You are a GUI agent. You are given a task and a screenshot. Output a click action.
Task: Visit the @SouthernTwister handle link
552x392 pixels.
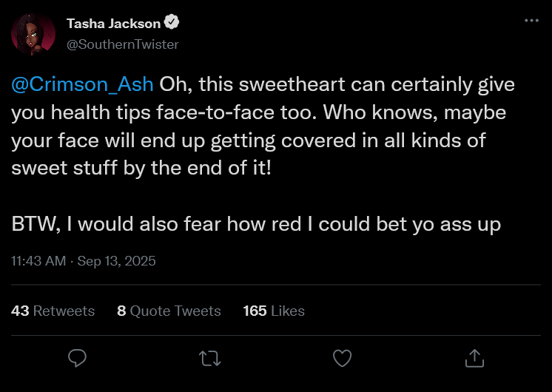tap(122, 44)
